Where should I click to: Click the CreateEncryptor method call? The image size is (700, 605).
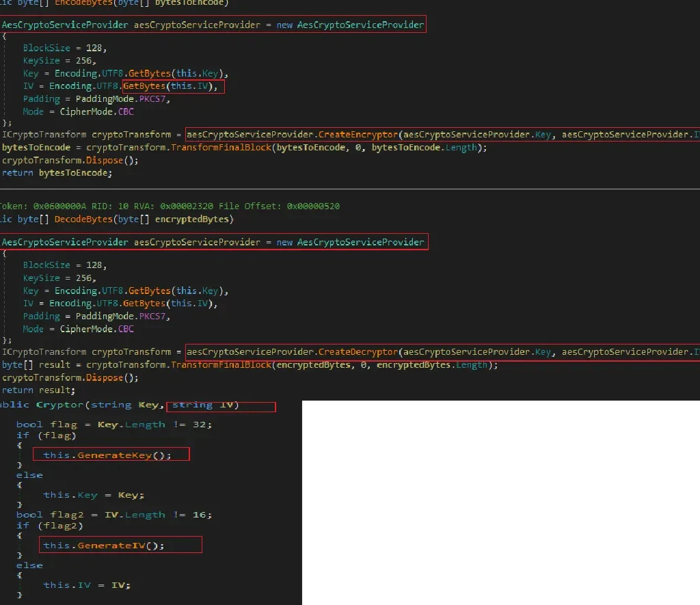358,135
